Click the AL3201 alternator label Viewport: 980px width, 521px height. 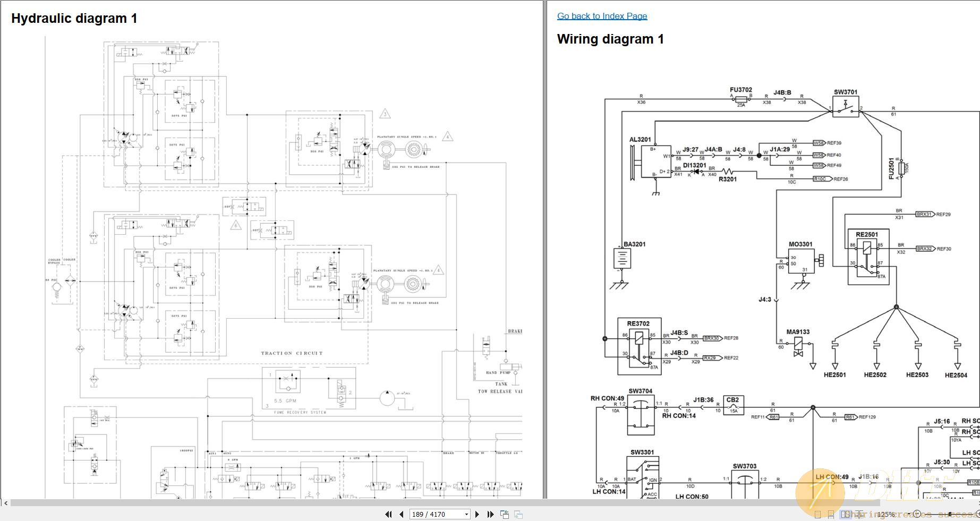(640, 140)
